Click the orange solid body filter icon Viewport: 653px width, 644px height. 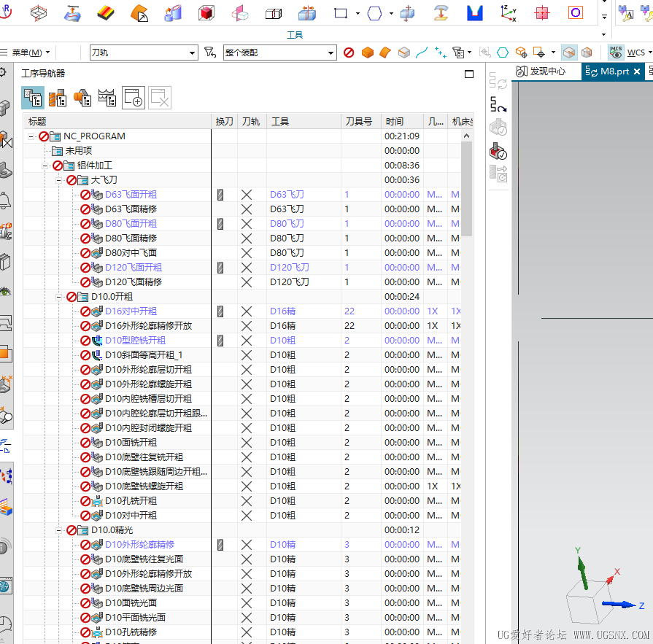coord(367,53)
